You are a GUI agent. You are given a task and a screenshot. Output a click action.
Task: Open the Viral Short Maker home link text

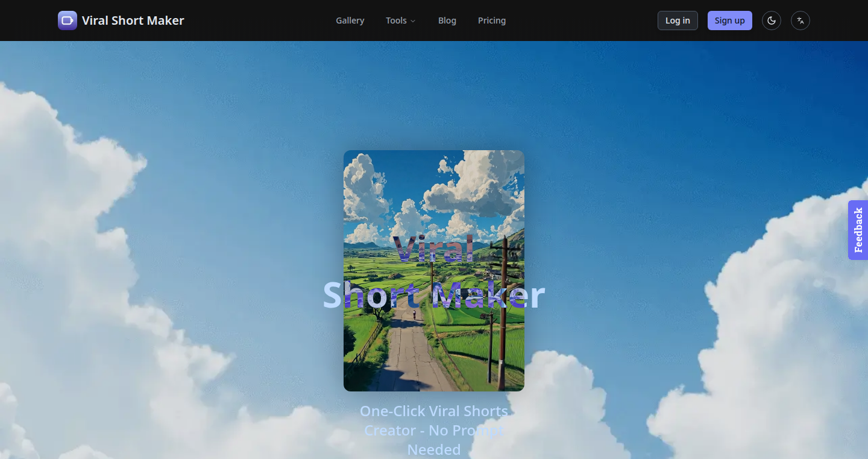tap(133, 21)
